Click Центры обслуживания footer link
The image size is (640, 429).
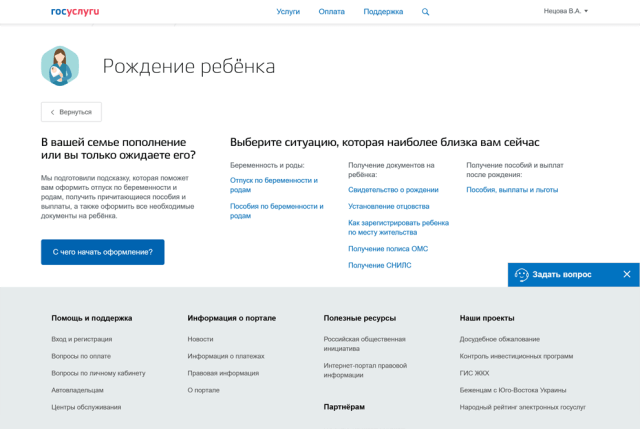point(86,407)
